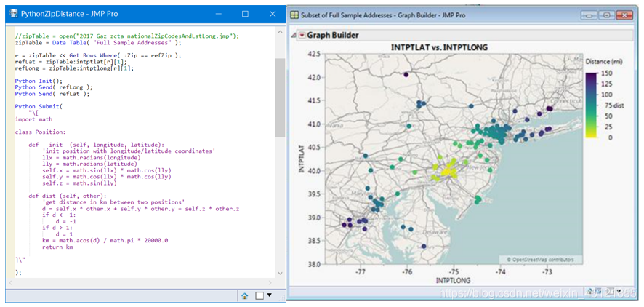Click the 42.5 tick on latitude axis
Screen dimensions: 644x307
(313, 54)
